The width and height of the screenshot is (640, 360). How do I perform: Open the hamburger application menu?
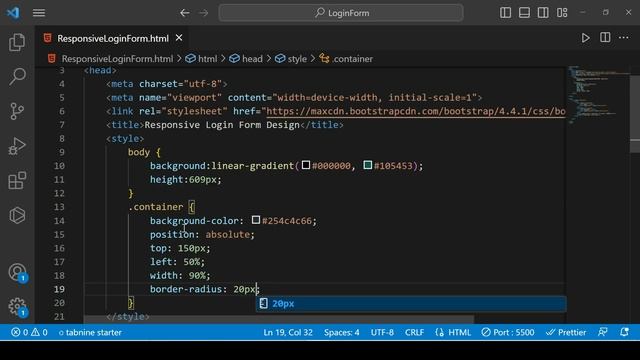(39, 13)
